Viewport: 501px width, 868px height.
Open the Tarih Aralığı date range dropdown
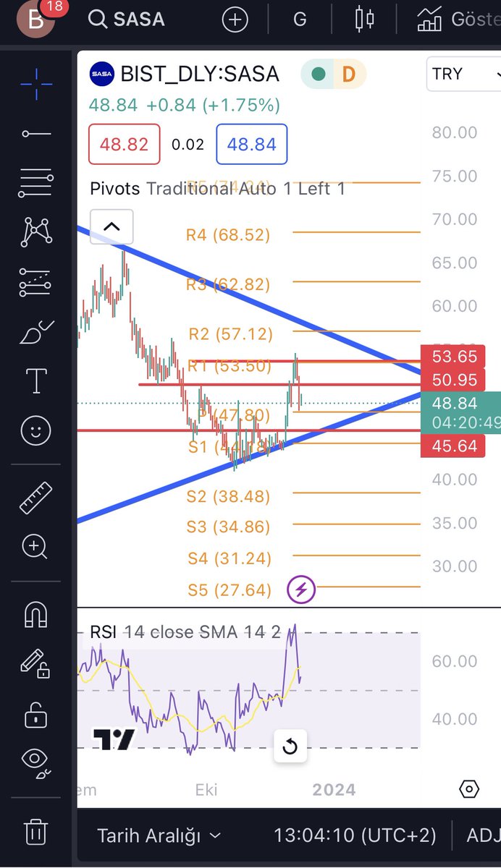tap(159, 836)
